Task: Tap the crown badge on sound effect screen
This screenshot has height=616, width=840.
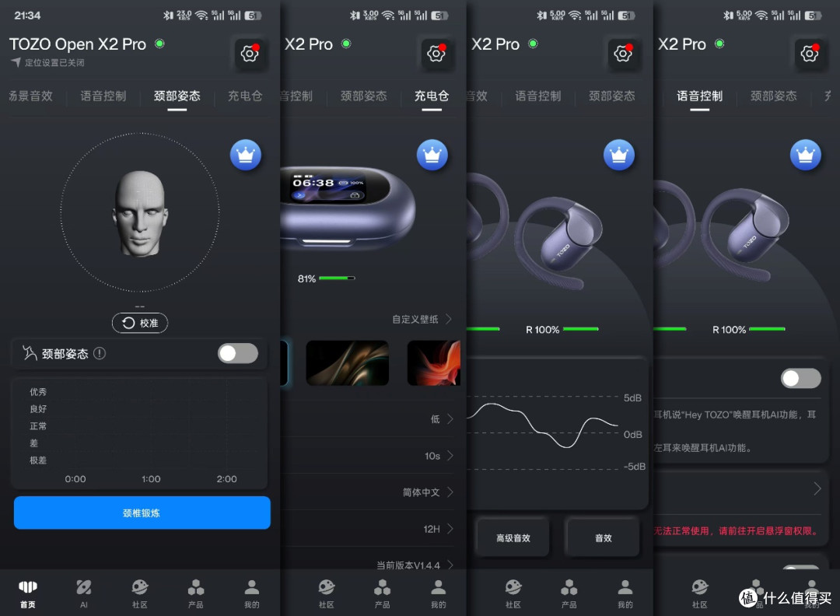Action: pos(619,155)
